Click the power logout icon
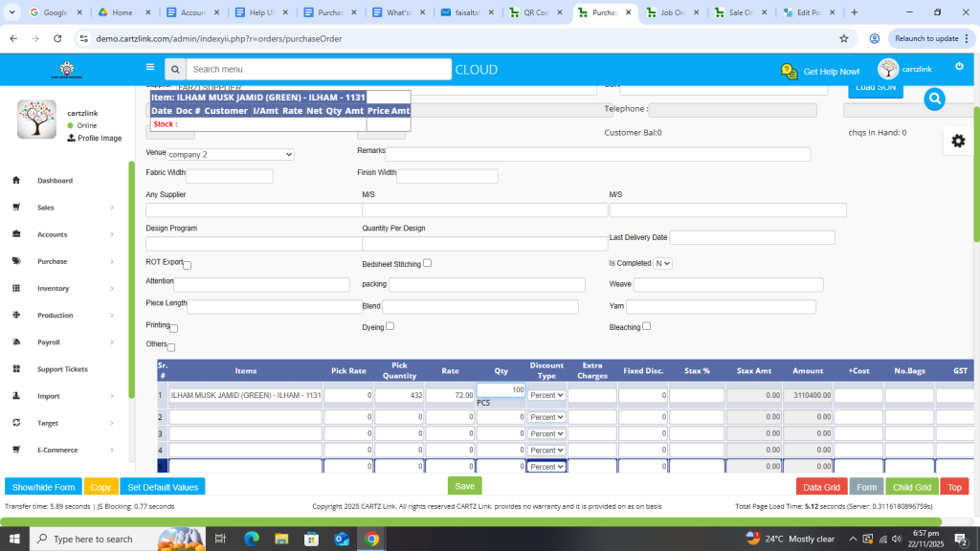Viewport: 980px width, 551px height. click(x=959, y=66)
